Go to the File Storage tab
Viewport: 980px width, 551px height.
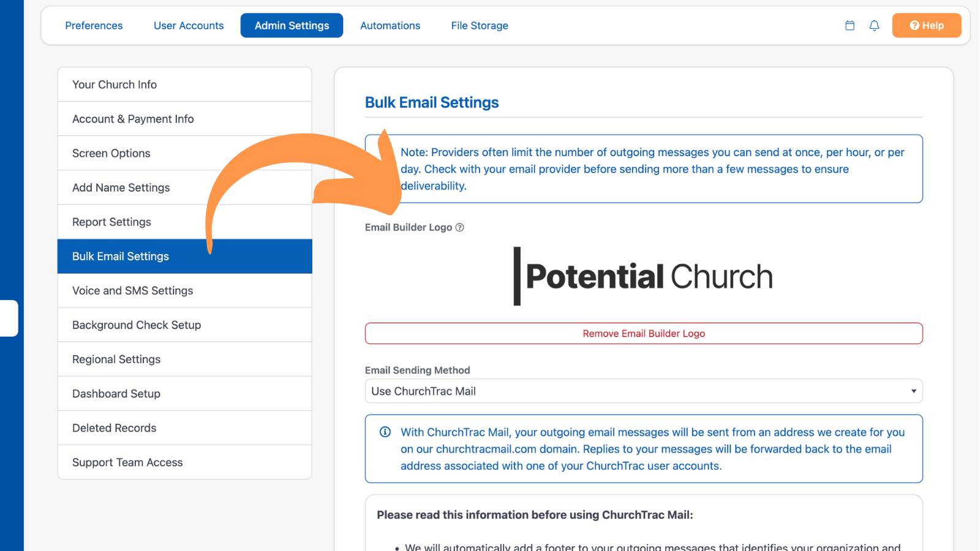pos(480,26)
